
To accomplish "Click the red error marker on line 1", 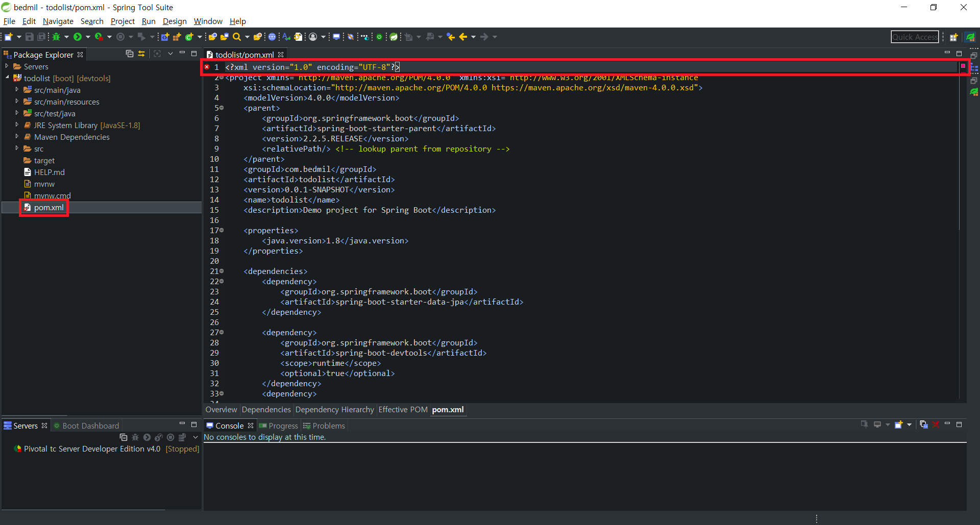I will [207, 67].
